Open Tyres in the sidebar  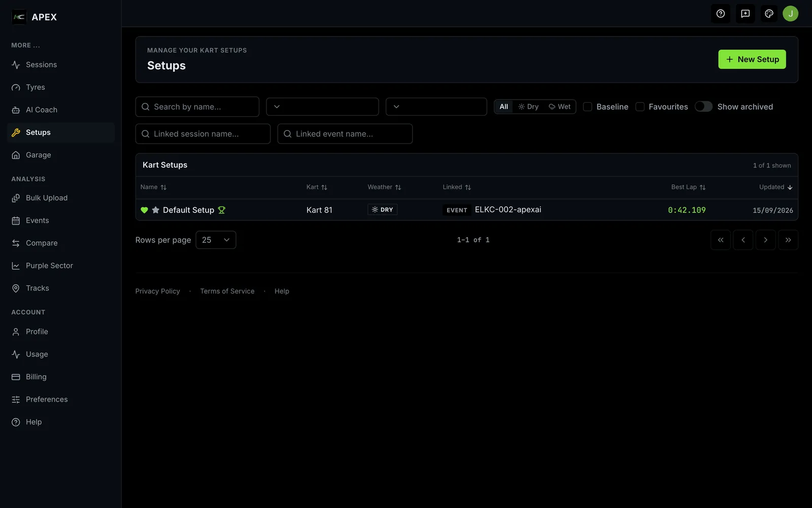61,87
